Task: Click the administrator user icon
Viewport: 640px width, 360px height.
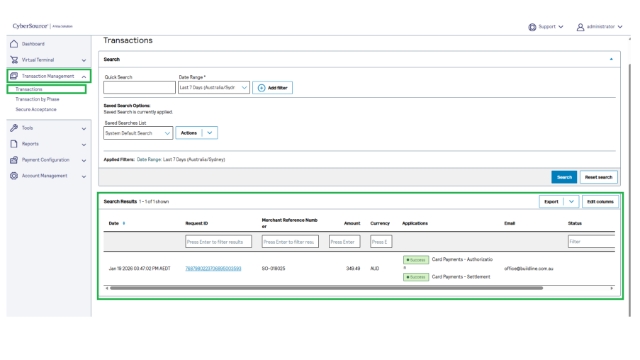Action: [580, 27]
